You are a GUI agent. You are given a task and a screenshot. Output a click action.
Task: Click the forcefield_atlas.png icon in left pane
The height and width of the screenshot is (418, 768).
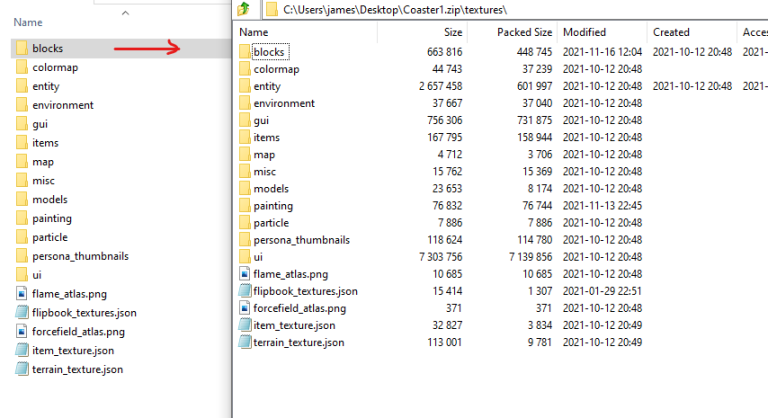click(x=22, y=331)
